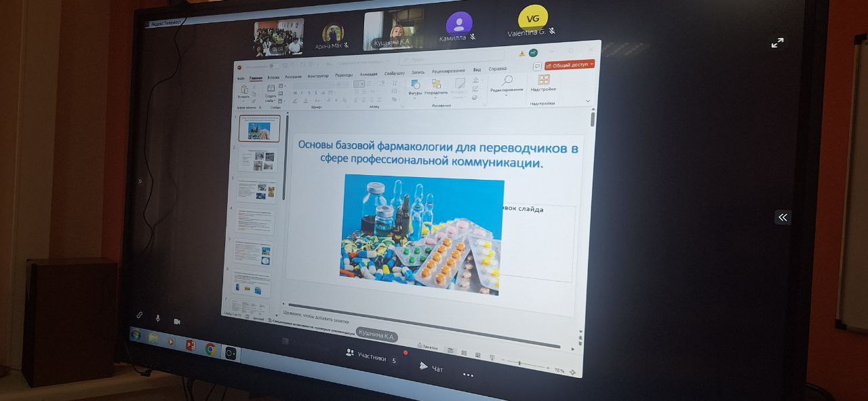Open the comments icon beside Общий доступ
The width and height of the screenshot is (868, 401).
click(x=537, y=66)
